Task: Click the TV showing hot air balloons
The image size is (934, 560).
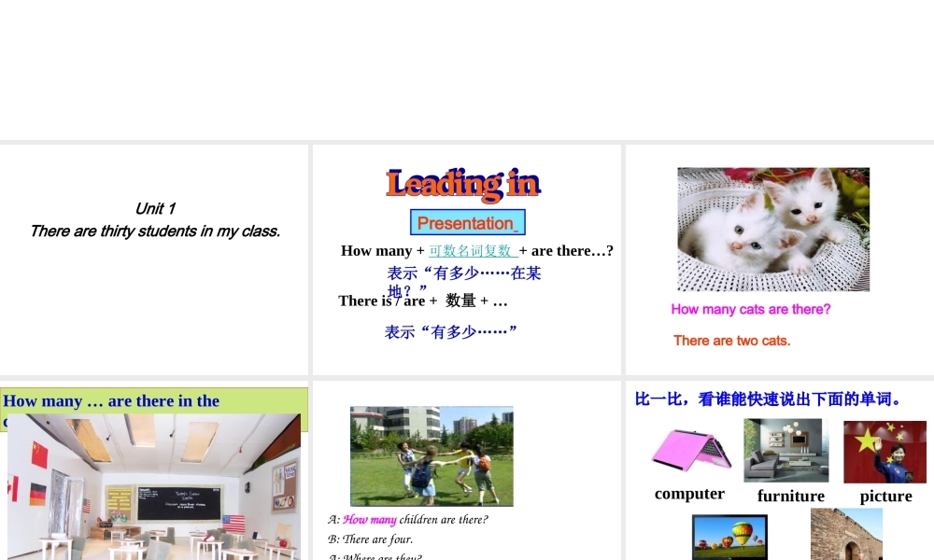Action: coord(729,537)
